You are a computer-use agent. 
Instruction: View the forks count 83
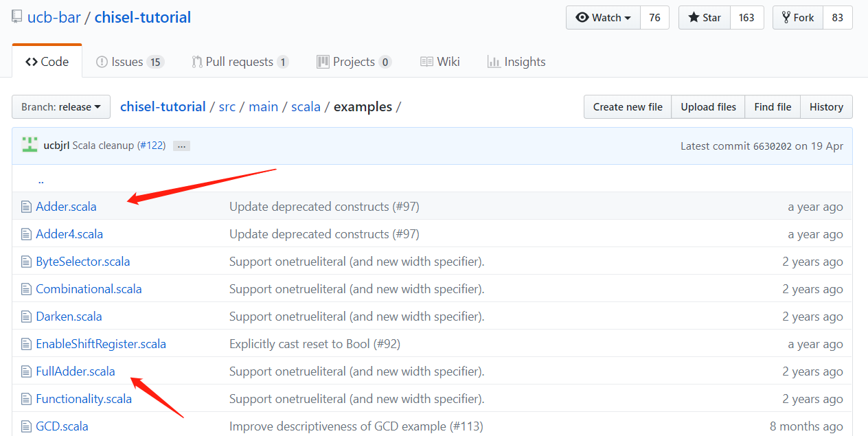(x=837, y=18)
